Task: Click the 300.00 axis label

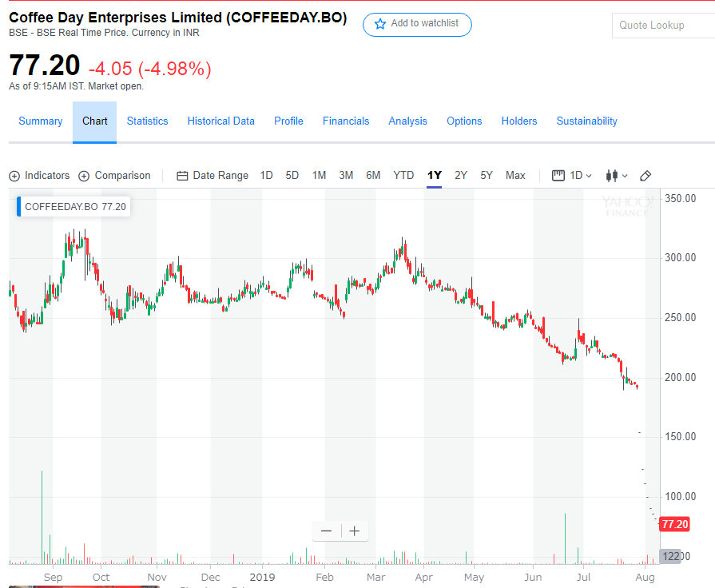Action: (681, 258)
